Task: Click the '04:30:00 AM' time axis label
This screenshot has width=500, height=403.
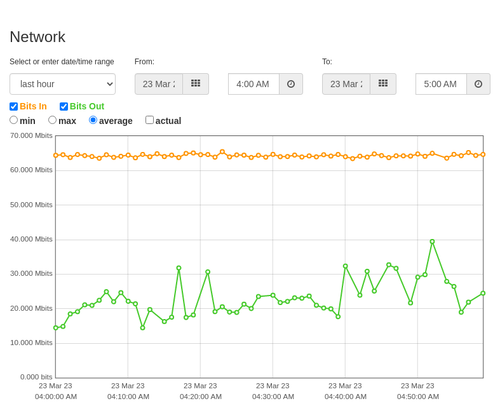Action: point(273,397)
